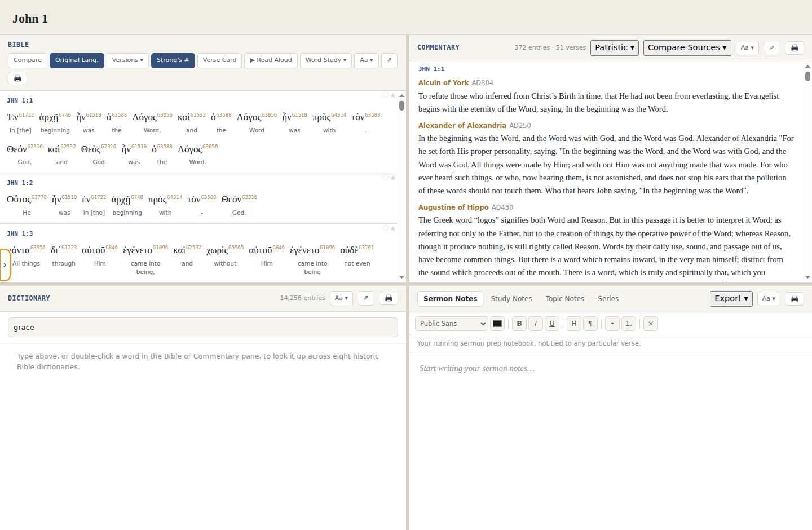Open Verse Card
This screenshot has width=812, height=530.
[x=220, y=60]
